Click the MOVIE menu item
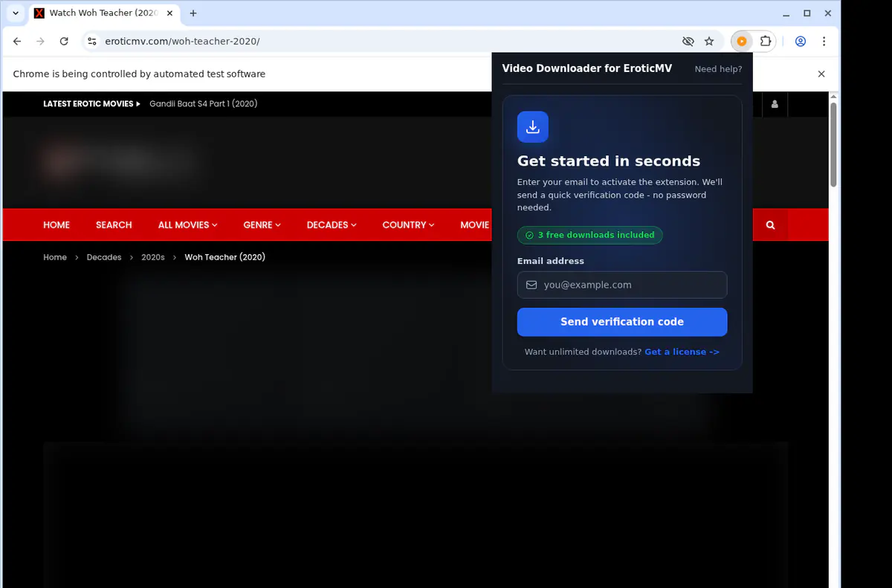The width and height of the screenshot is (892, 588). click(475, 224)
